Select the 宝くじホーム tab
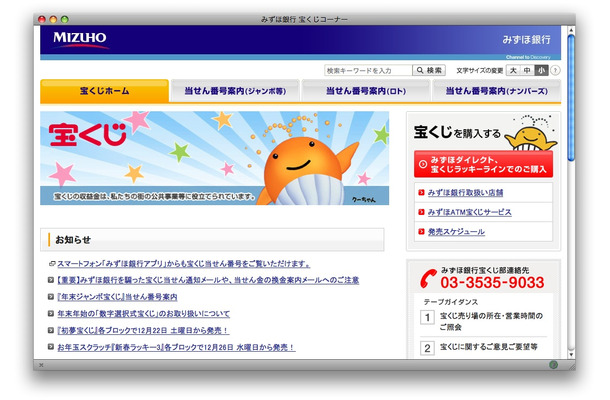 pyautogui.click(x=104, y=91)
